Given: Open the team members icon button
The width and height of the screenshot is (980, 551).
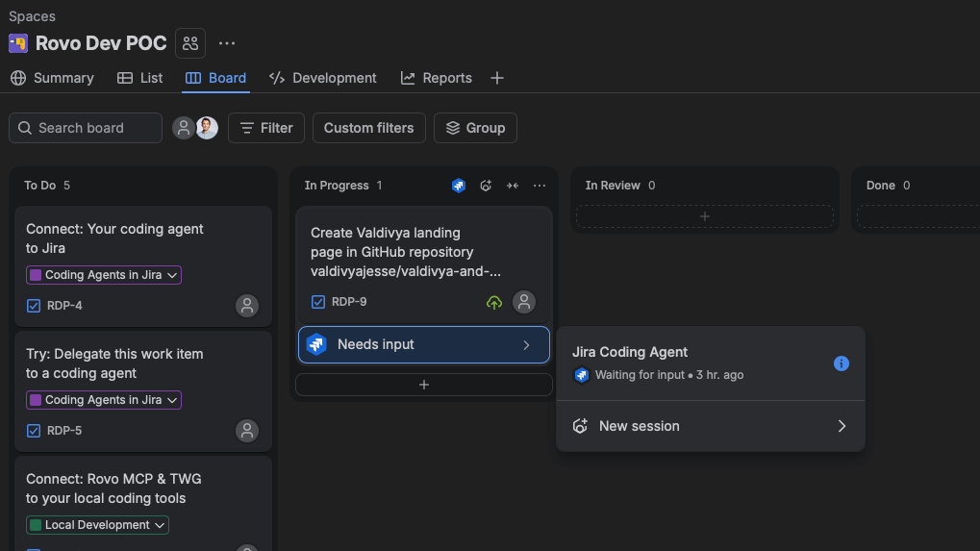Looking at the screenshot, I should (190, 43).
